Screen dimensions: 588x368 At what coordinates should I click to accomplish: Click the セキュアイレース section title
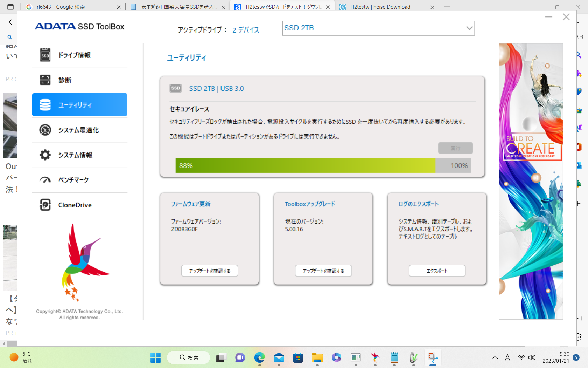coord(189,109)
